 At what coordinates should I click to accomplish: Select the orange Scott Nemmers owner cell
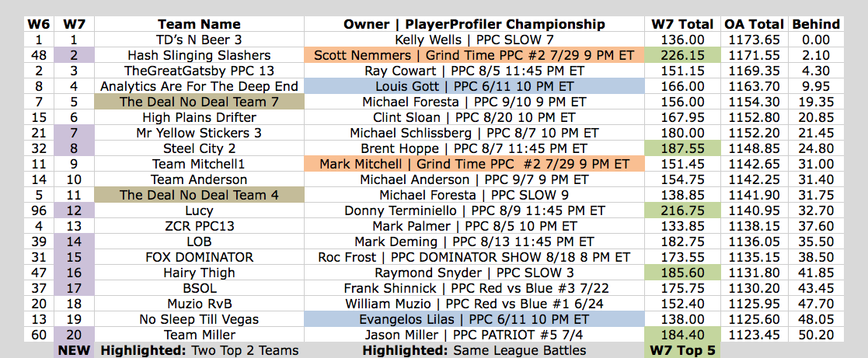475,55
